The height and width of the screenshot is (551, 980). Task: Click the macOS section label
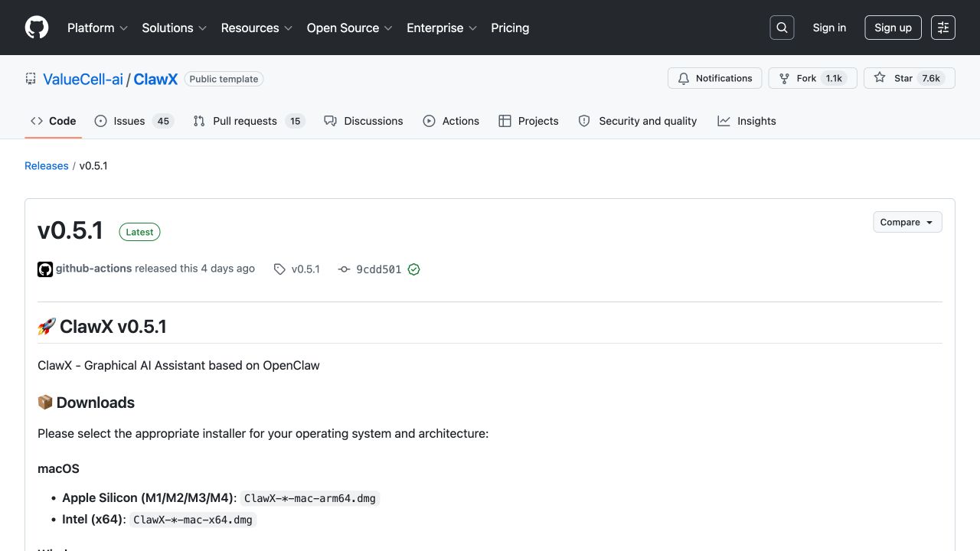tap(58, 468)
